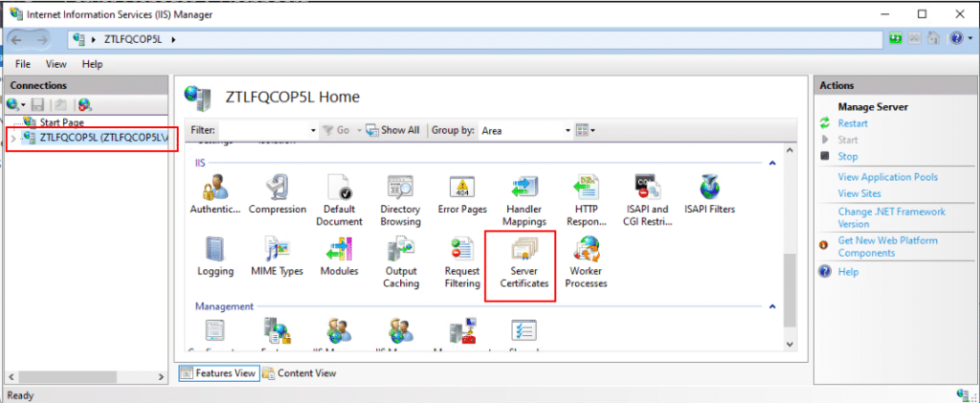Image resolution: width=980 pixels, height=403 pixels.
Task: Click Change .NET Framework Version link
Action: coord(891,217)
